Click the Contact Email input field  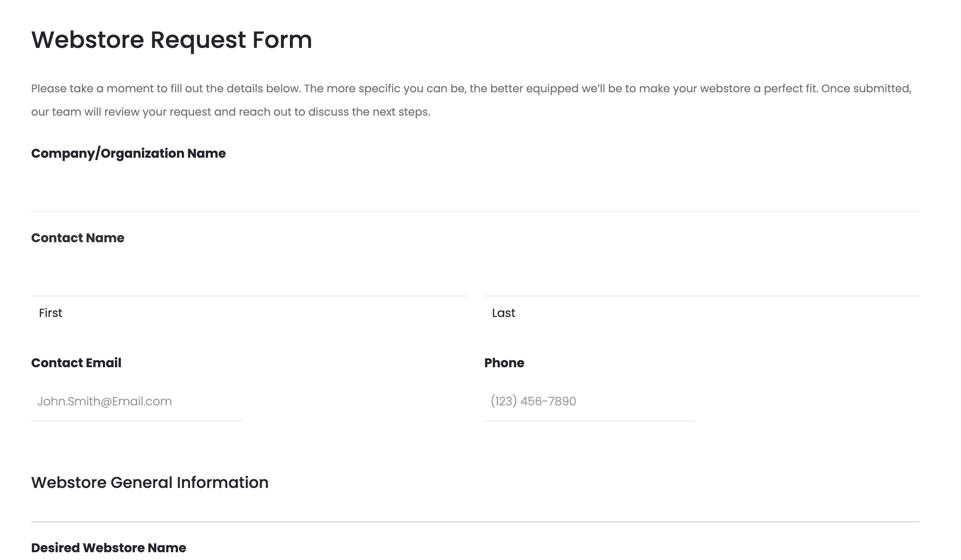[x=136, y=402]
